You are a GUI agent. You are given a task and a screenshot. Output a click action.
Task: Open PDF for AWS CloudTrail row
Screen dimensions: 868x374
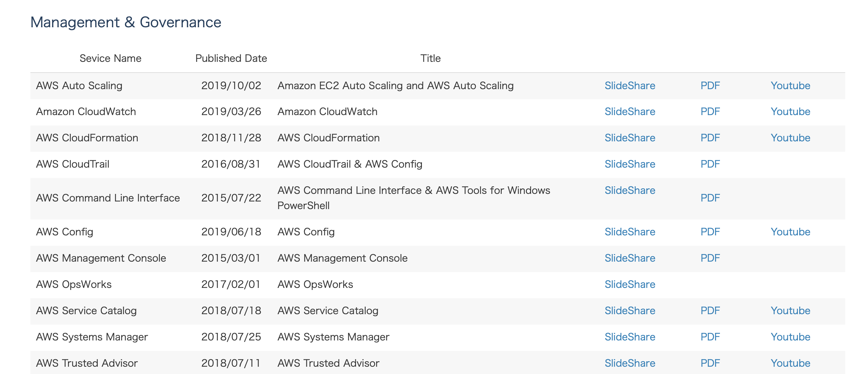pos(710,164)
